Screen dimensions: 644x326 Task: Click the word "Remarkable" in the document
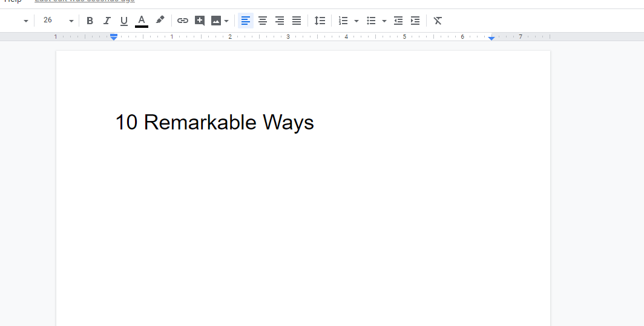200,122
